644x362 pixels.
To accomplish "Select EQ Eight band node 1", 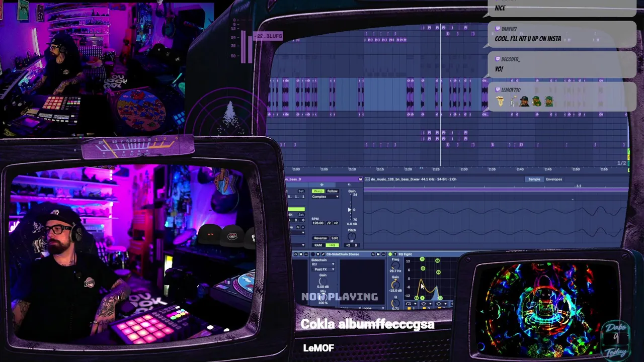I will (x=417, y=298).
